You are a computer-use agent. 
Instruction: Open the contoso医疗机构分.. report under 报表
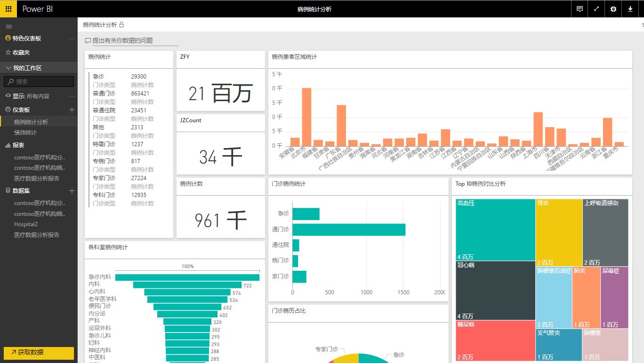[39, 158]
